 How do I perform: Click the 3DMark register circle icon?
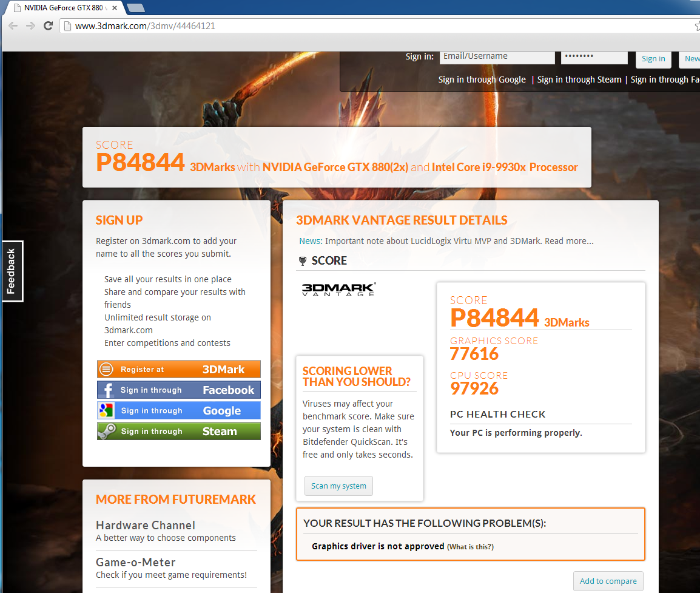[x=106, y=369]
